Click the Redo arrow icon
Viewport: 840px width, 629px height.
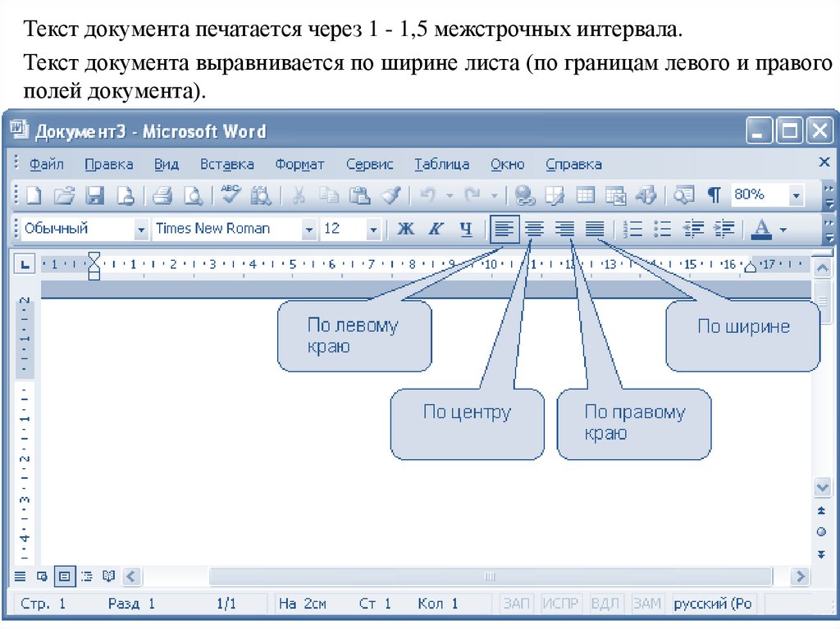tap(473, 195)
